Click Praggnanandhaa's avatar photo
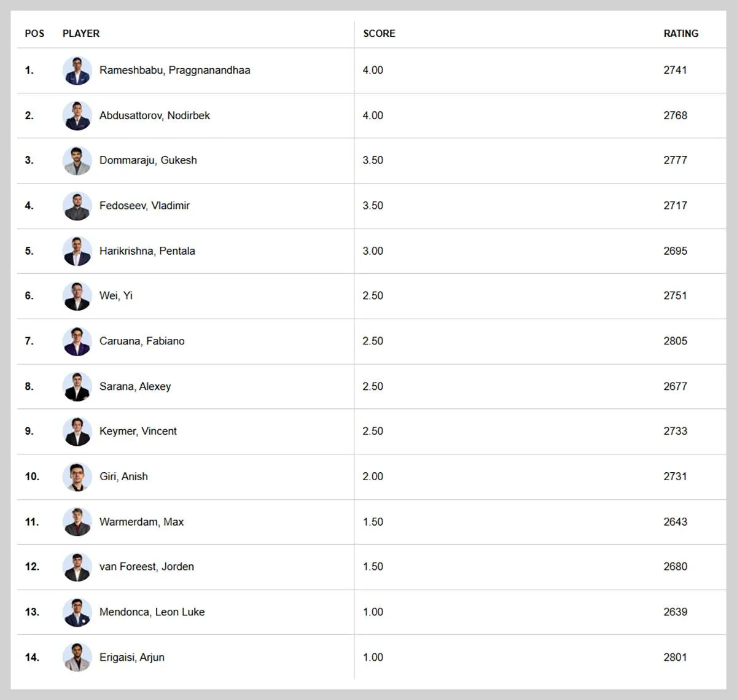 click(x=77, y=71)
